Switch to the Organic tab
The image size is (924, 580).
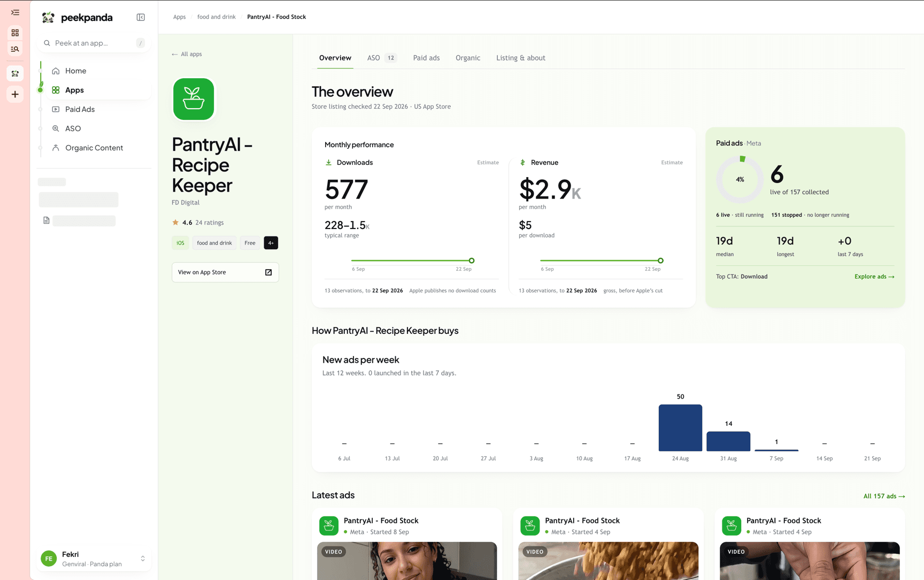(x=468, y=58)
